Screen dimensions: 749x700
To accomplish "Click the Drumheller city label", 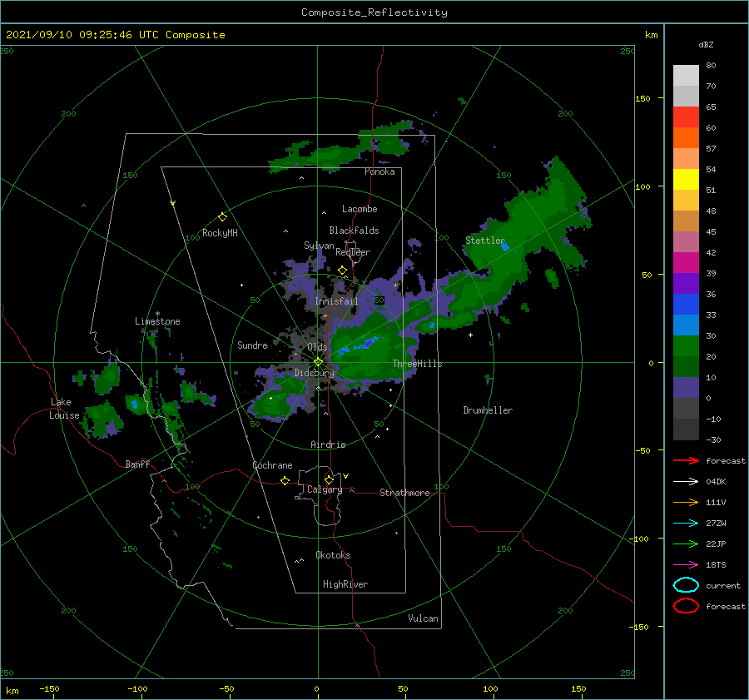I will pos(488,410).
